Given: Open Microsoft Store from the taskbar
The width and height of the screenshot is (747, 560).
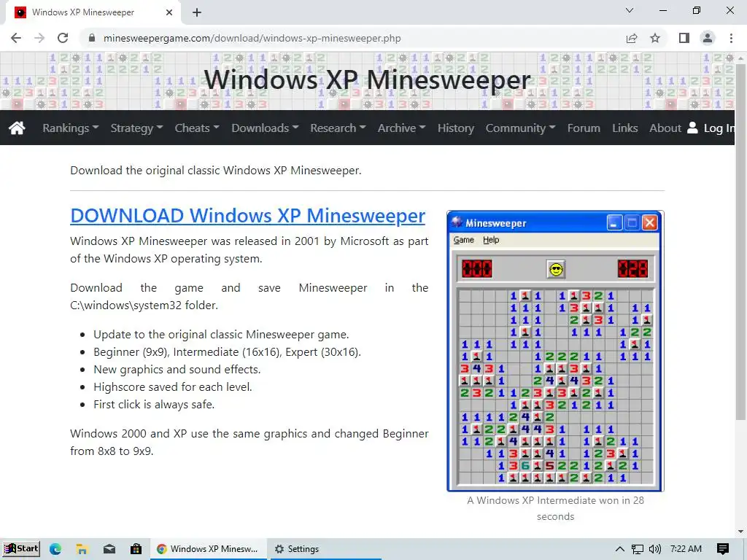Looking at the screenshot, I should 136,549.
